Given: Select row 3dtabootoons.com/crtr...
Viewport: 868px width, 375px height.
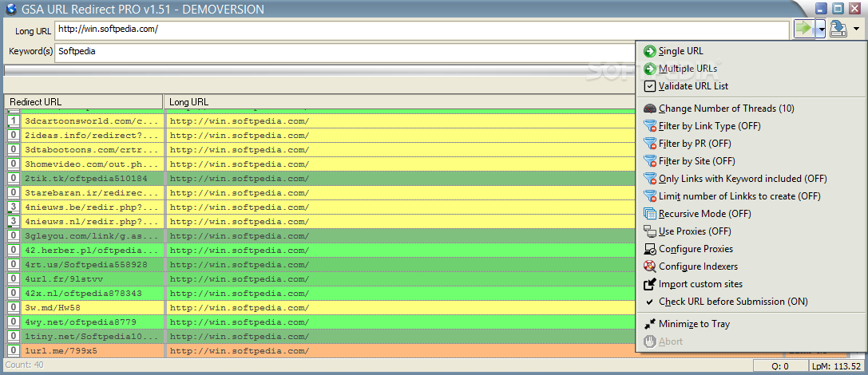Looking at the screenshot, I should tap(320, 150).
